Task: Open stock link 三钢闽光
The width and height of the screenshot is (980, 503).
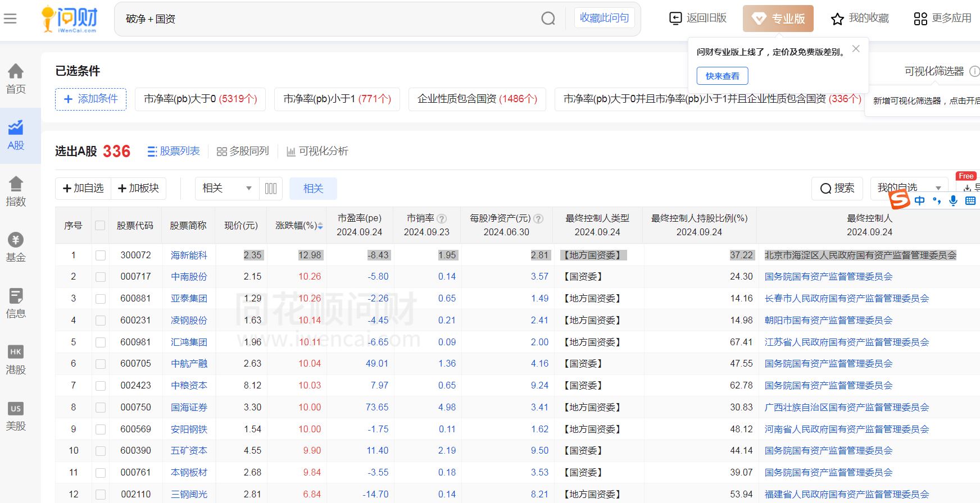Action: pyautogui.click(x=189, y=495)
